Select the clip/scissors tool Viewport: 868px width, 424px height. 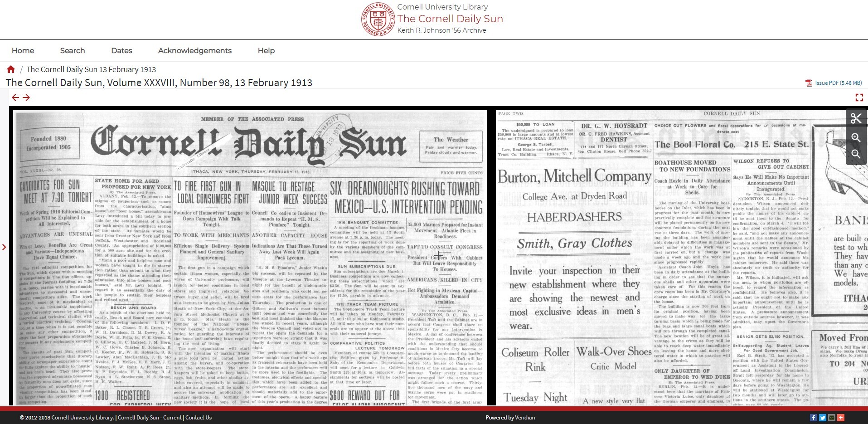click(x=856, y=119)
